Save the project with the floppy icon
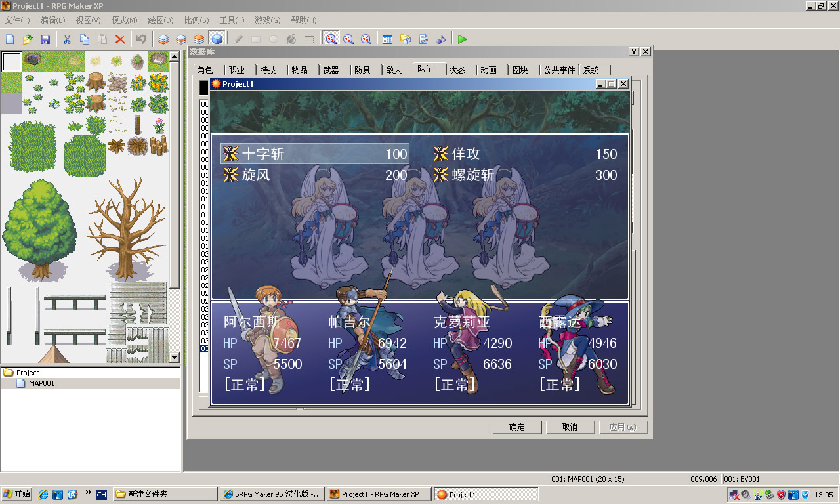 [45, 39]
